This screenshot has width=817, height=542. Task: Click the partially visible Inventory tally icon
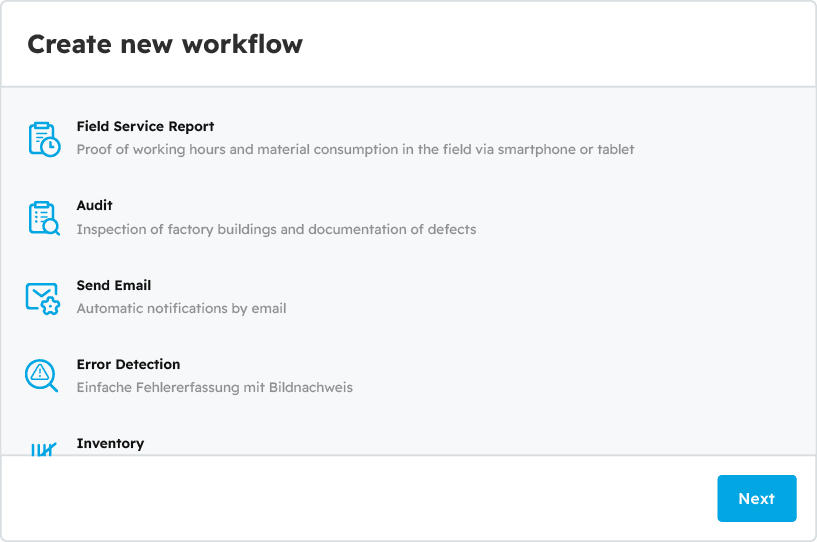pyautogui.click(x=42, y=449)
